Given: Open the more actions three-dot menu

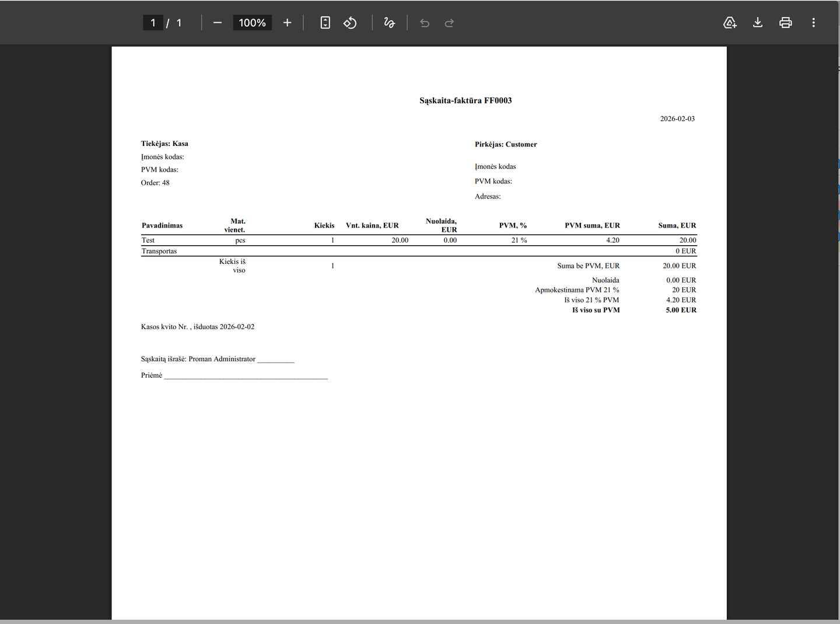Looking at the screenshot, I should pyautogui.click(x=813, y=23).
